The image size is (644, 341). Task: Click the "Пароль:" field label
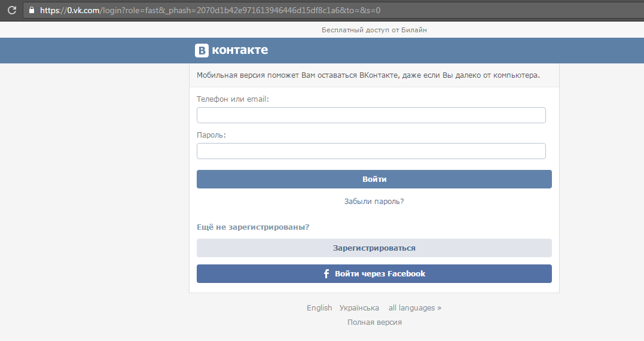(211, 135)
